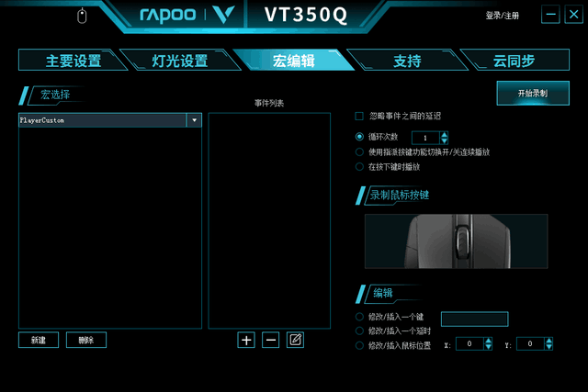588x392 pixels.
Task: Select 修改/插入一个延时 radio option
Action: 359,330
